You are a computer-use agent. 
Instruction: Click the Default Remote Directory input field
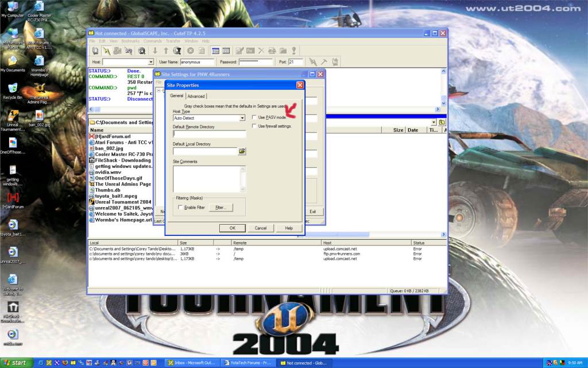[x=209, y=133]
